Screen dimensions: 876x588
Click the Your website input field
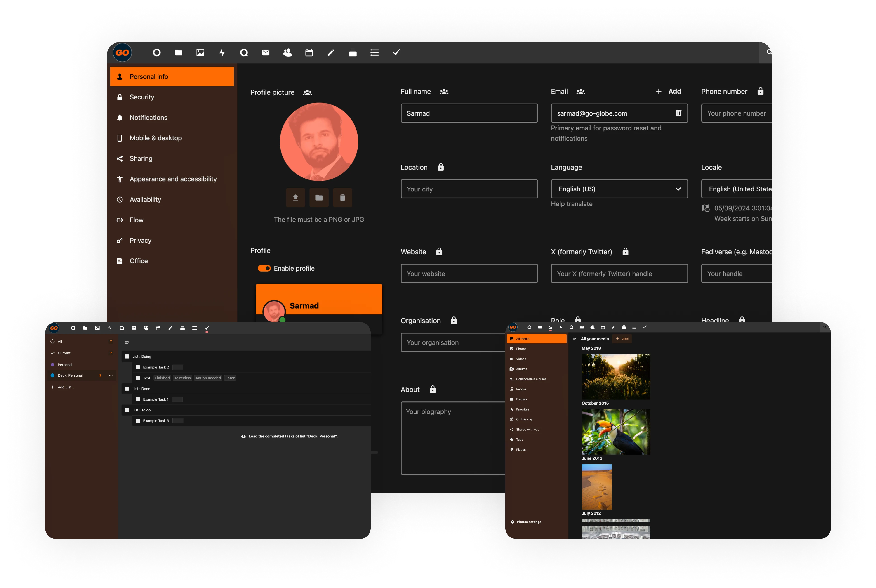point(469,273)
